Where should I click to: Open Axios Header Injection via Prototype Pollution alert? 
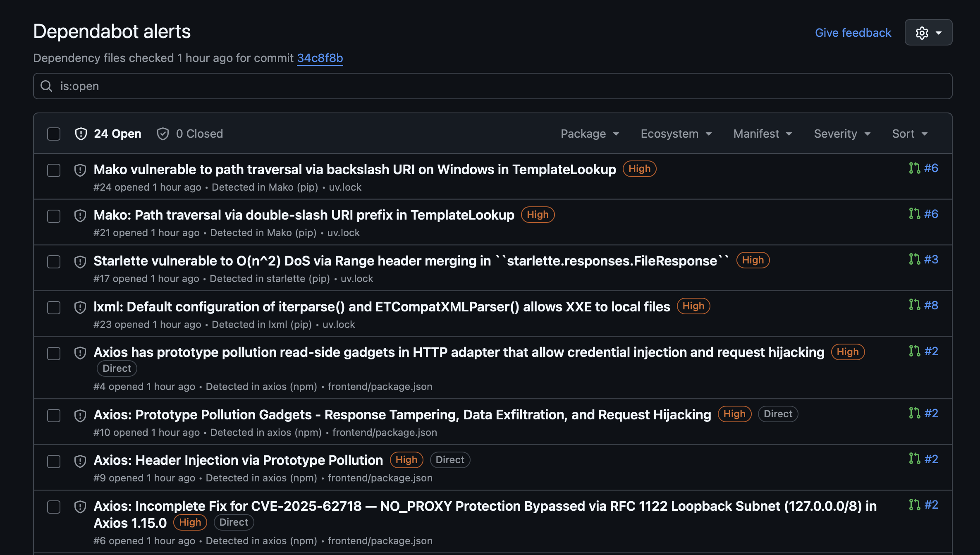pos(238,460)
